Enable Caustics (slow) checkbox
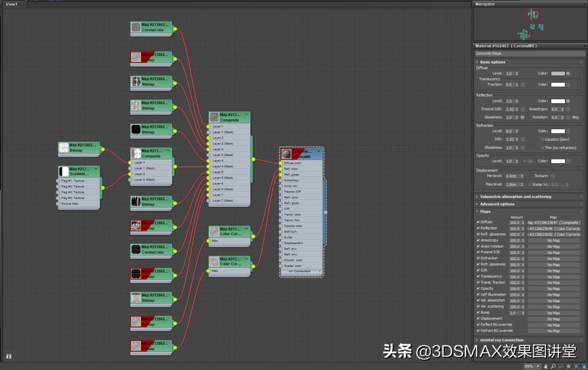Screen dimensions: 588x370 (543, 139)
